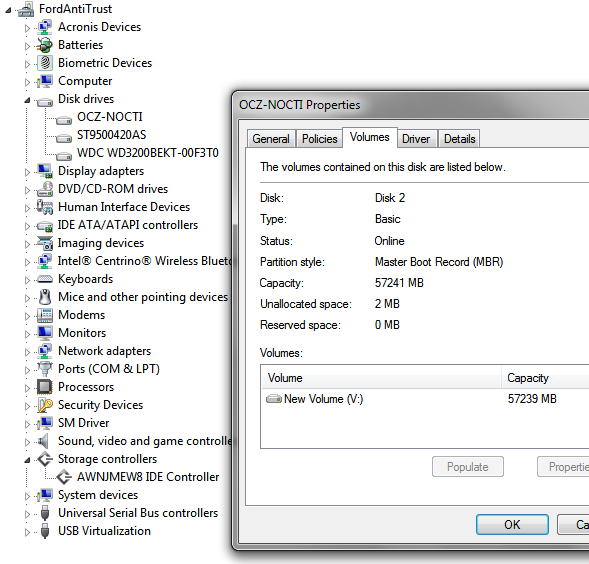Click the Sound, video and game speaker icon
Image resolution: width=589 pixels, height=564 pixels.
coord(44,441)
